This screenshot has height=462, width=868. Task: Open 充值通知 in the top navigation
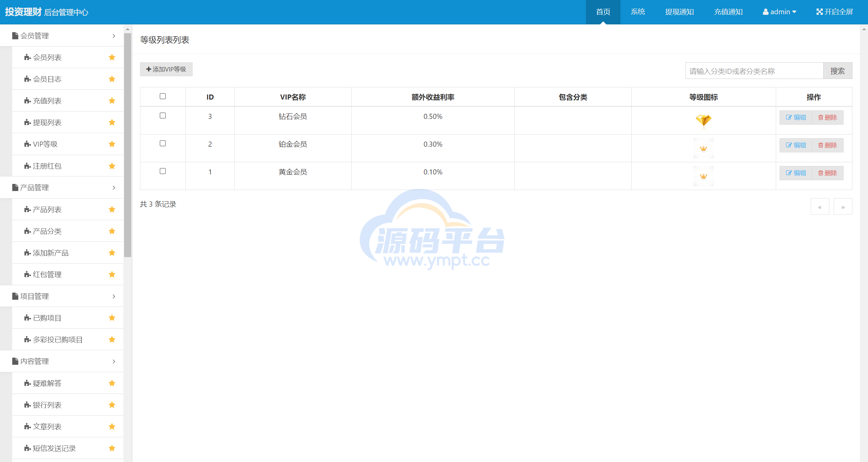click(728, 12)
